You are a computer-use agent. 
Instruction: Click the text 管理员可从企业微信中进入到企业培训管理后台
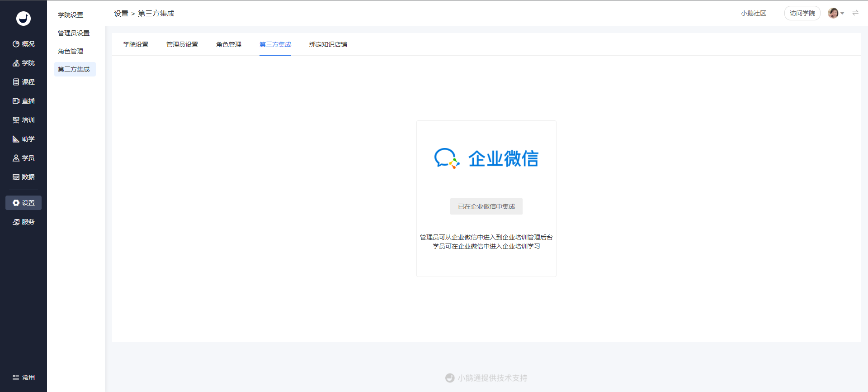point(486,237)
